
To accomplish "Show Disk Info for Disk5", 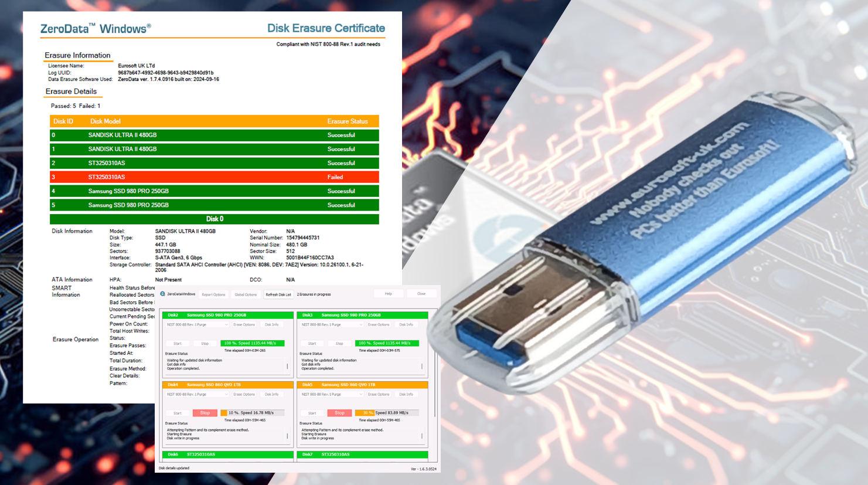I will 406,394.
